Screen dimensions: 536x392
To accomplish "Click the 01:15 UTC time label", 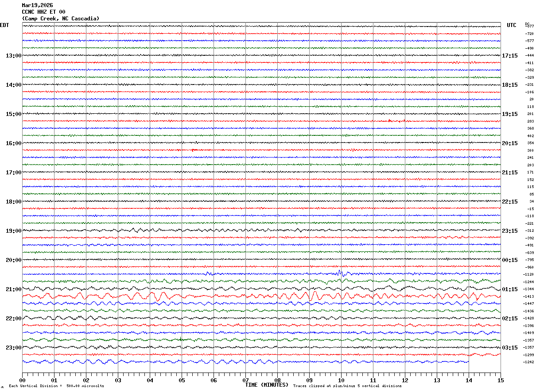I will pos(510,289).
